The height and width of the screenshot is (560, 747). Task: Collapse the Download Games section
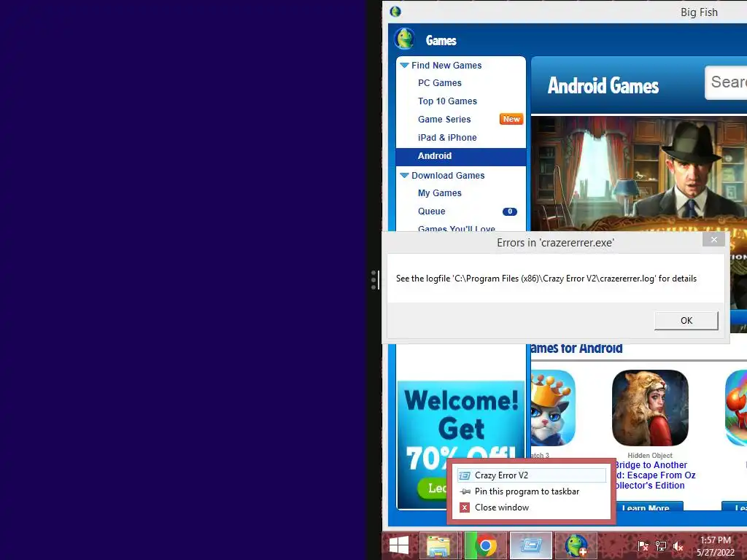click(x=404, y=175)
